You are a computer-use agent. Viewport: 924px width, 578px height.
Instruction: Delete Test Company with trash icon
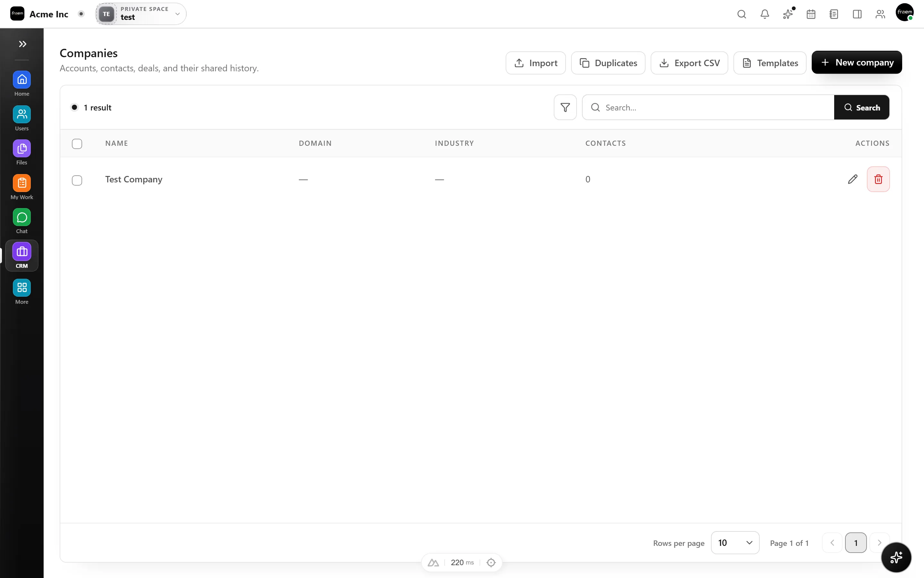(878, 179)
